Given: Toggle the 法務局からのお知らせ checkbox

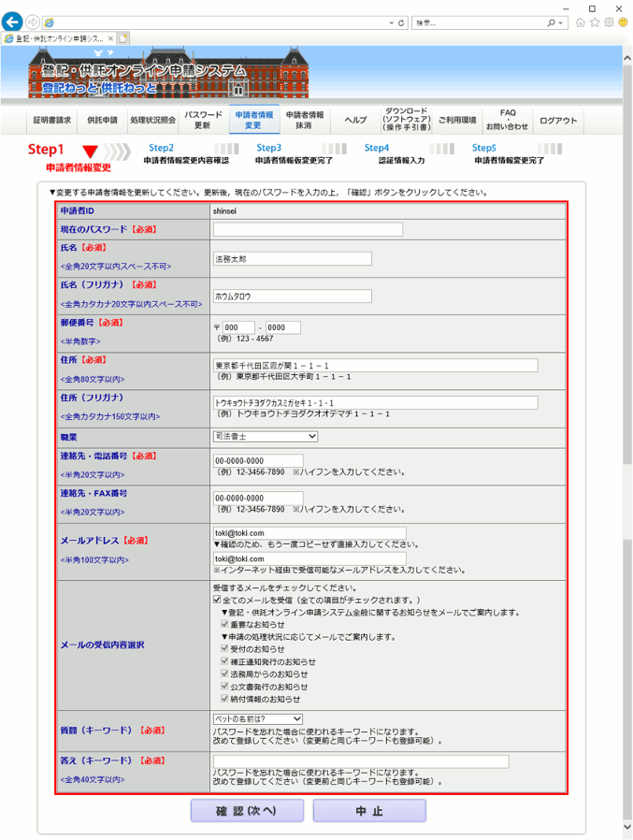Looking at the screenshot, I should click(x=225, y=673).
